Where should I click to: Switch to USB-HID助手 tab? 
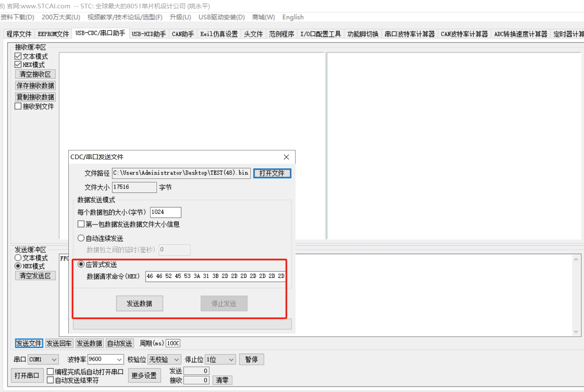click(149, 34)
